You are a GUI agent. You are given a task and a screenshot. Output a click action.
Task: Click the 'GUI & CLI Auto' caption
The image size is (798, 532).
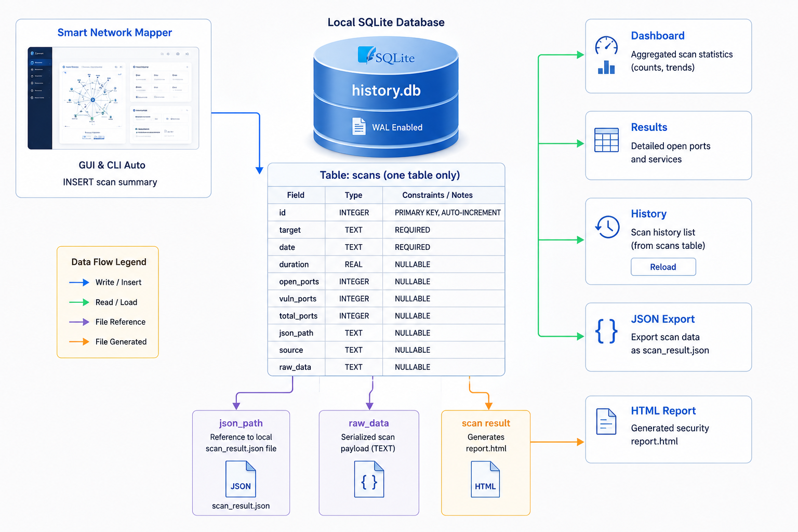click(x=112, y=165)
